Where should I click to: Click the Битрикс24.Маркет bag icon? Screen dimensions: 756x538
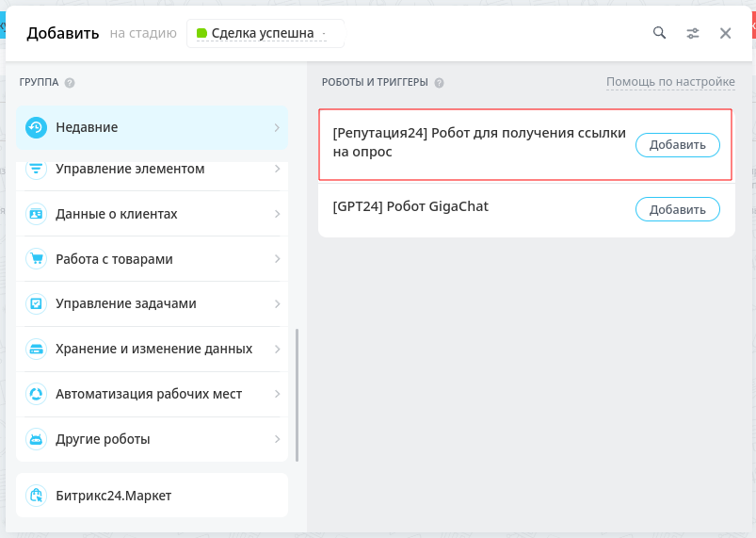(x=36, y=496)
